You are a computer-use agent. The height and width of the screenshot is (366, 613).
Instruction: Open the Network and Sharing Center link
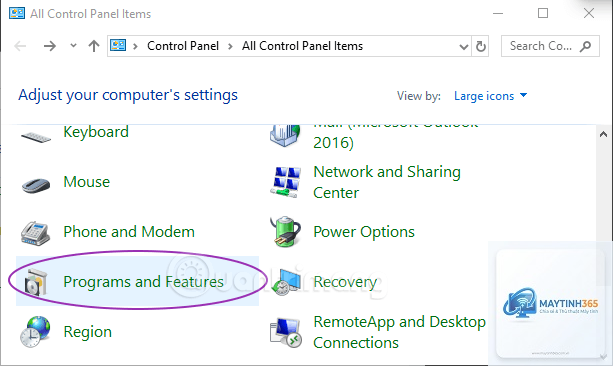pyautogui.click(x=387, y=182)
